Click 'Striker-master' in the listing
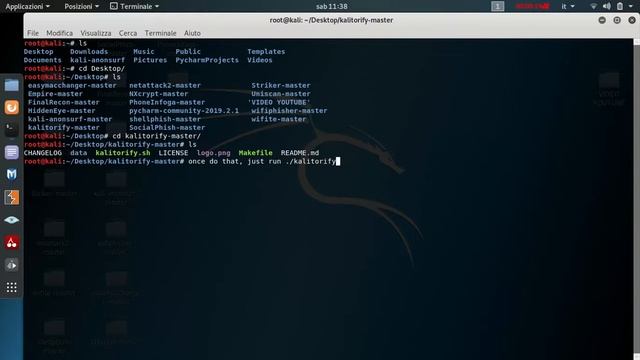 pyautogui.click(x=281, y=85)
